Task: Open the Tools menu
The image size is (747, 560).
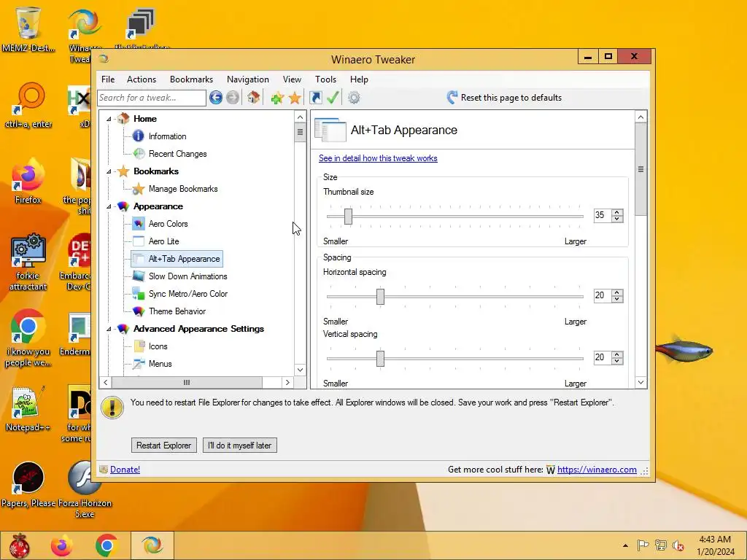Action: [325, 79]
